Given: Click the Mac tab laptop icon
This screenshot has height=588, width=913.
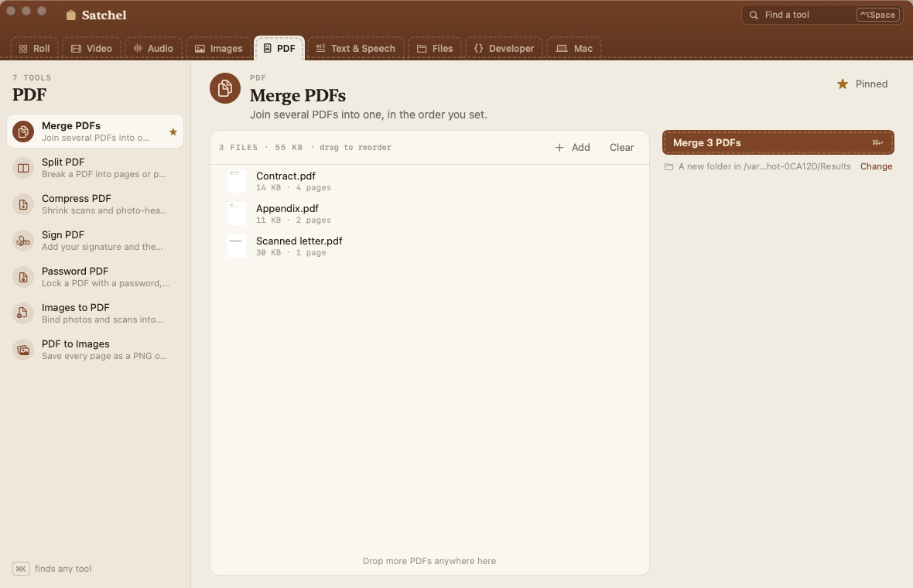Looking at the screenshot, I should (x=561, y=48).
